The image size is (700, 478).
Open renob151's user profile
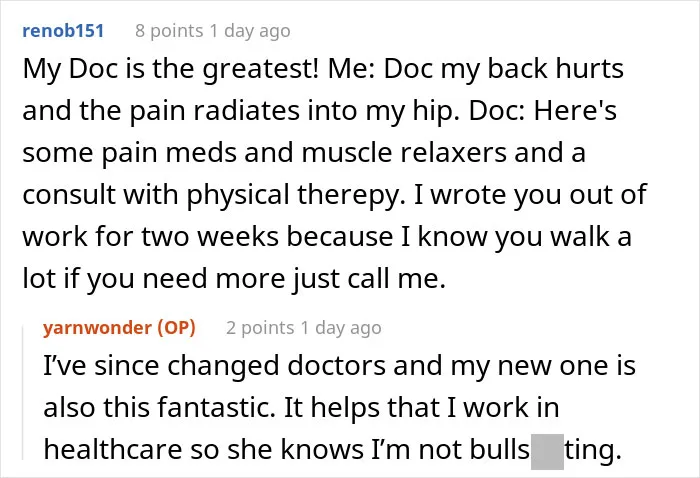(x=63, y=31)
